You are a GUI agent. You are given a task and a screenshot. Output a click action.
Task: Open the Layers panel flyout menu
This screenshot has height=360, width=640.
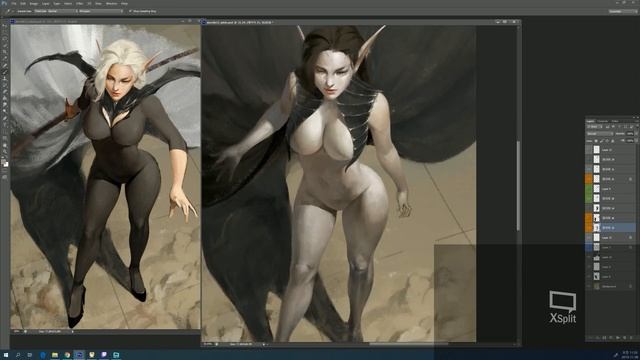[x=637, y=121]
